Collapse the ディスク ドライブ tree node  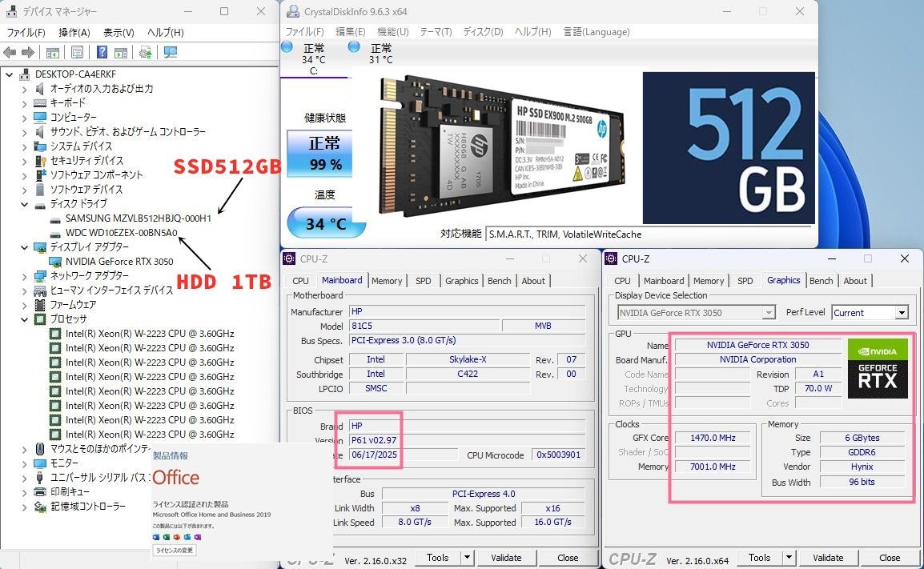[x=24, y=204]
